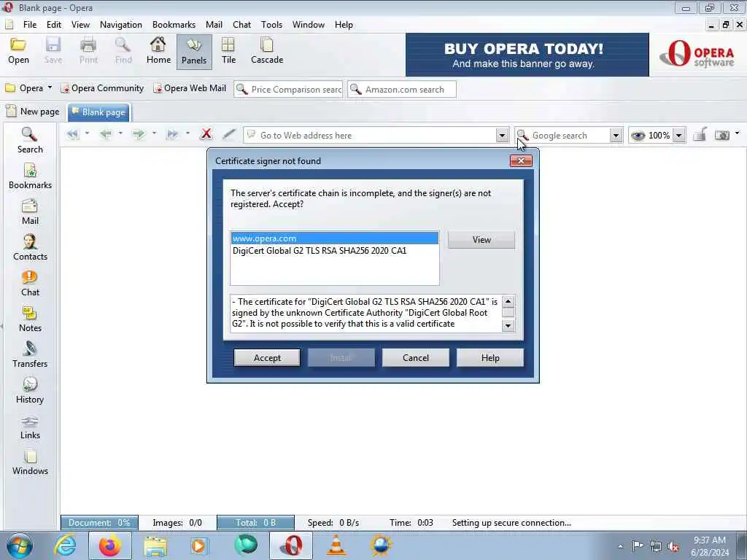This screenshot has width=747, height=560.
Task: Stop page loading with red X icon
Action: [206, 134]
